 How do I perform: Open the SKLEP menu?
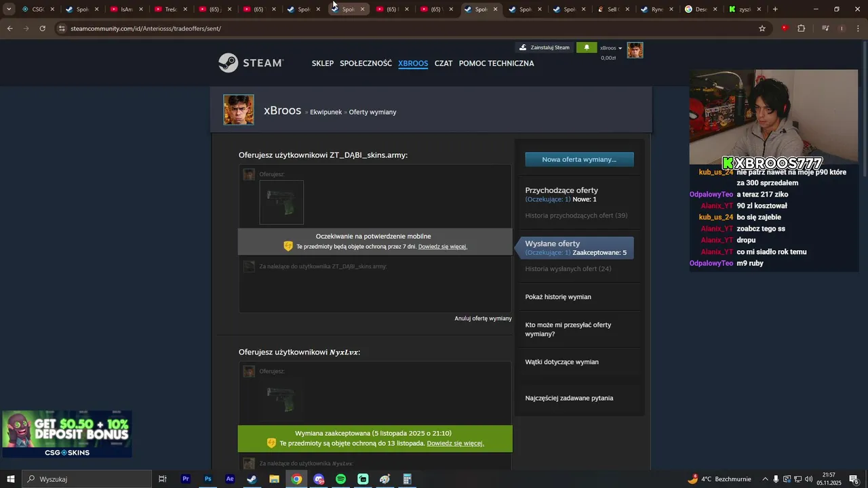(323, 63)
